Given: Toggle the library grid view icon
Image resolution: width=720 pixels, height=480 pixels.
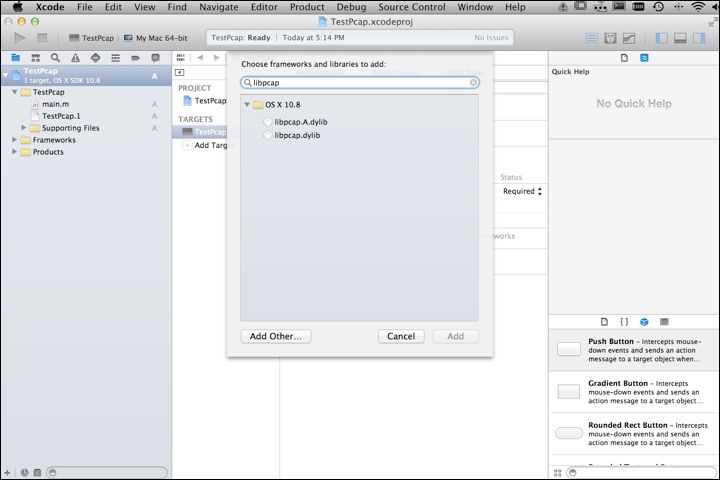Looking at the screenshot, I should pyautogui.click(x=557, y=472).
